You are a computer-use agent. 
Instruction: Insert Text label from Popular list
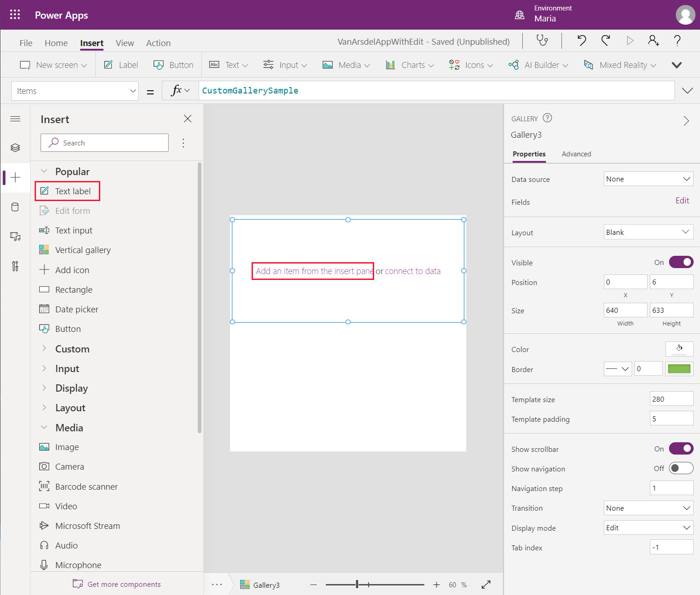pyautogui.click(x=67, y=191)
